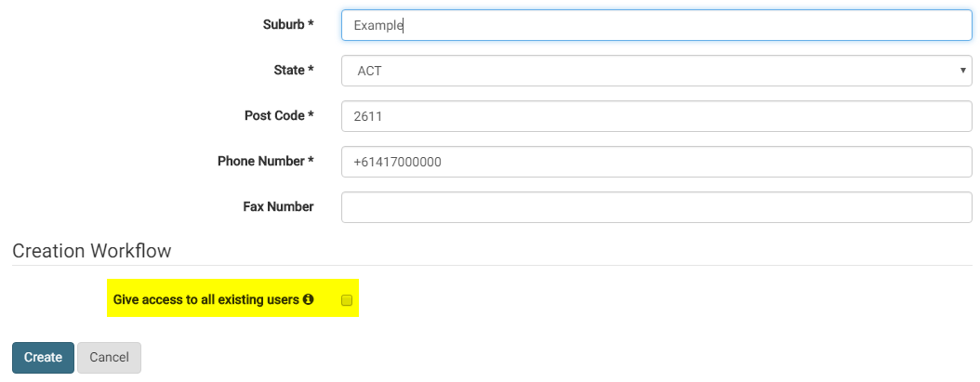980x382 pixels.
Task: Open the State dropdown showing ACT
Action: [656, 71]
